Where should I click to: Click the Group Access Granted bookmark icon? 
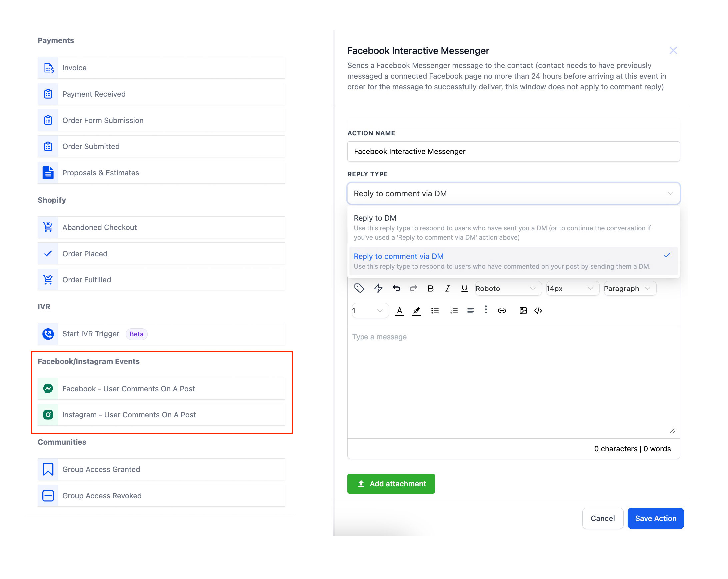pyautogui.click(x=48, y=469)
